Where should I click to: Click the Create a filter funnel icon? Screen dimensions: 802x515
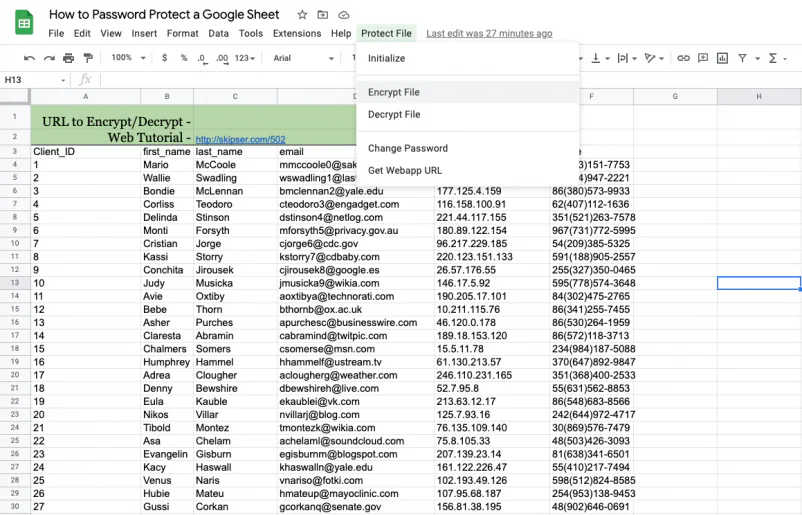[742, 58]
